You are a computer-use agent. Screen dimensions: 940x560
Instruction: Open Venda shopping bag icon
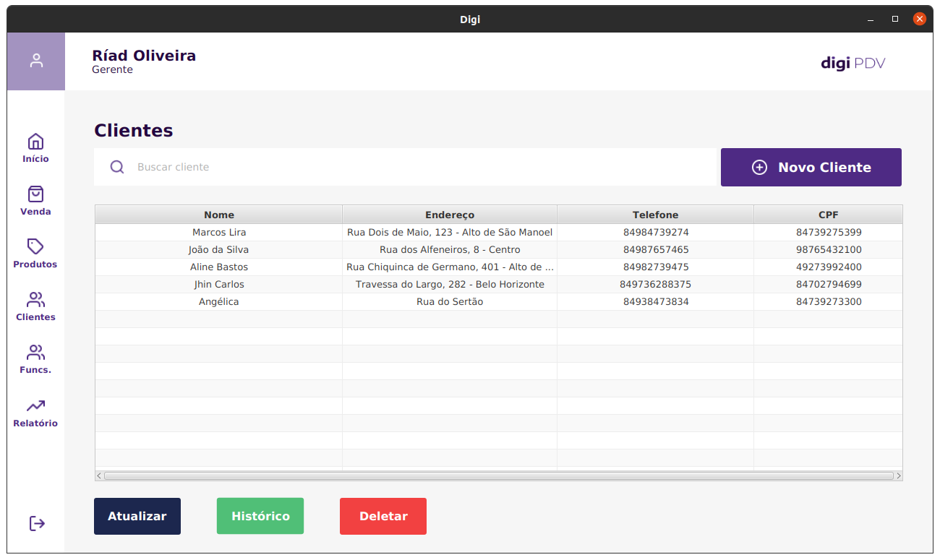[x=35, y=194]
